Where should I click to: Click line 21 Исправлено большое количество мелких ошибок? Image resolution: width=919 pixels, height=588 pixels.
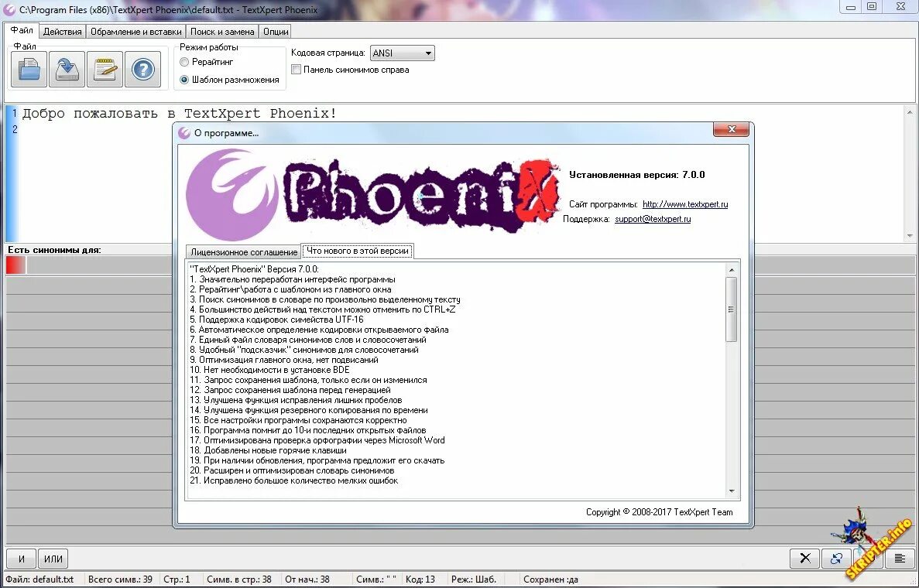pos(293,480)
